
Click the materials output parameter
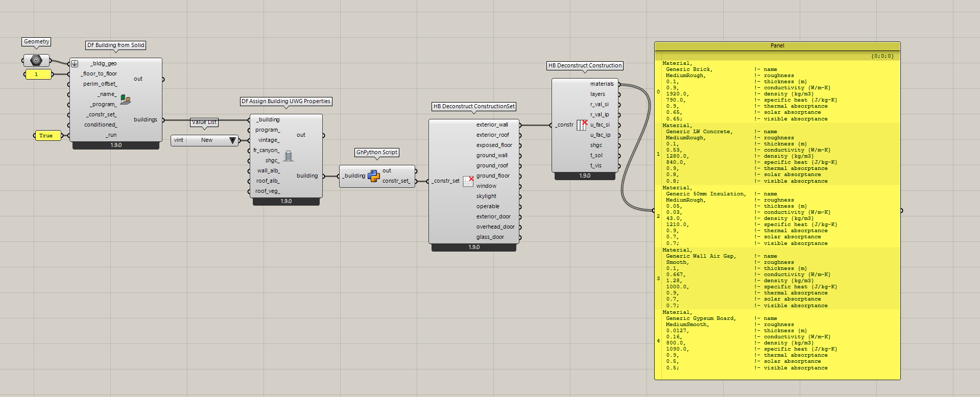602,84
